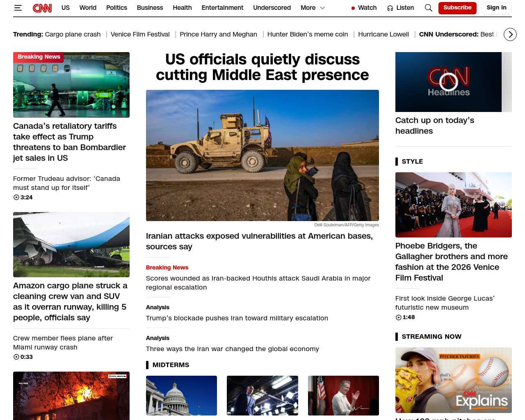This screenshot has height=420, width=525.
Task: Open the Venice Film Festival fashion headline
Action: click(452, 262)
